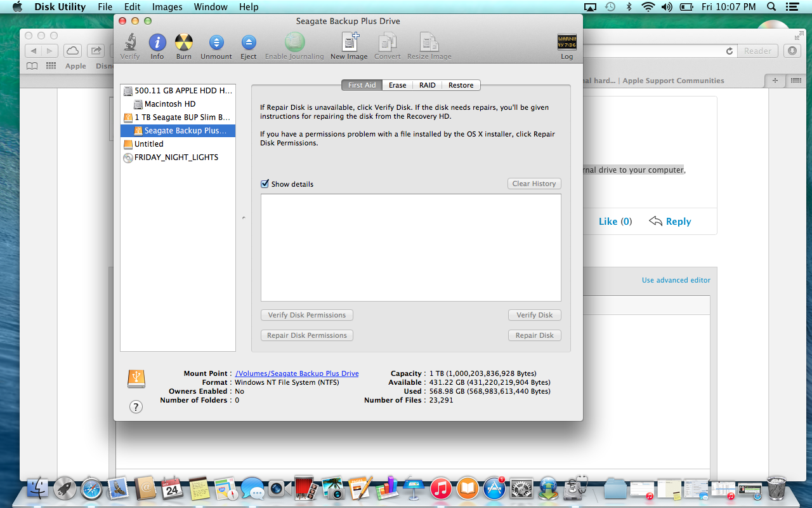This screenshot has height=508, width=812.
Task: Open Spotlight search magnifier in menu bar
Action: (771, 7)
